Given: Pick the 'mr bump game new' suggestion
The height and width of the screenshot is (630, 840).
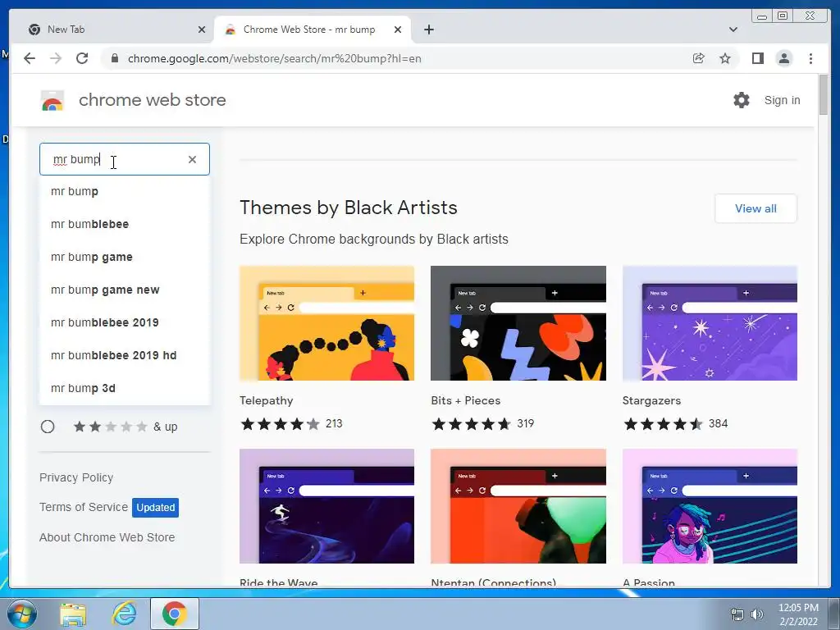Looking at the screenshot, I should (125, 290).
